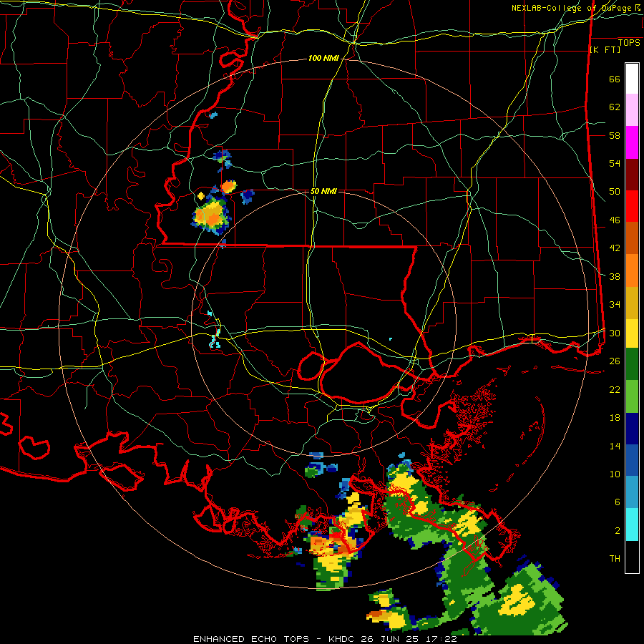Click the navy blue legend color band

(632, 429)
